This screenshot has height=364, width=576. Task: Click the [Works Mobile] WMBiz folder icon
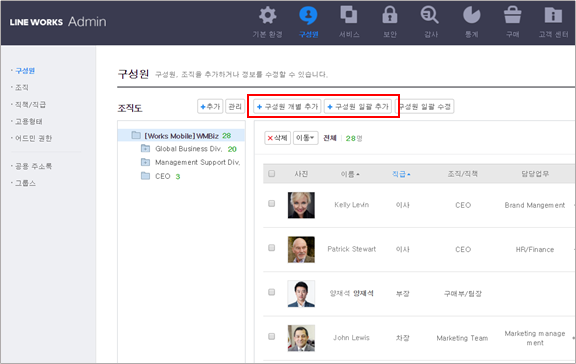coord(136,136)
